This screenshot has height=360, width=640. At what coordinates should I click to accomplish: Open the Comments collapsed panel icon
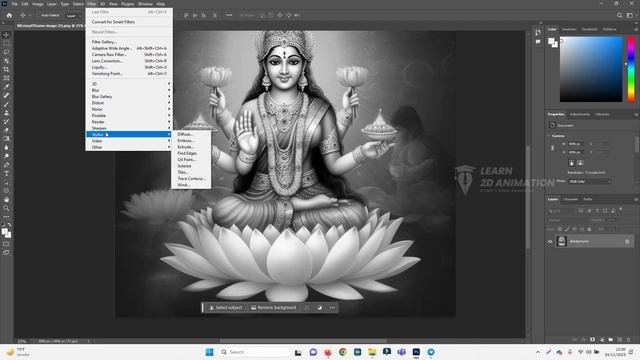538,41
